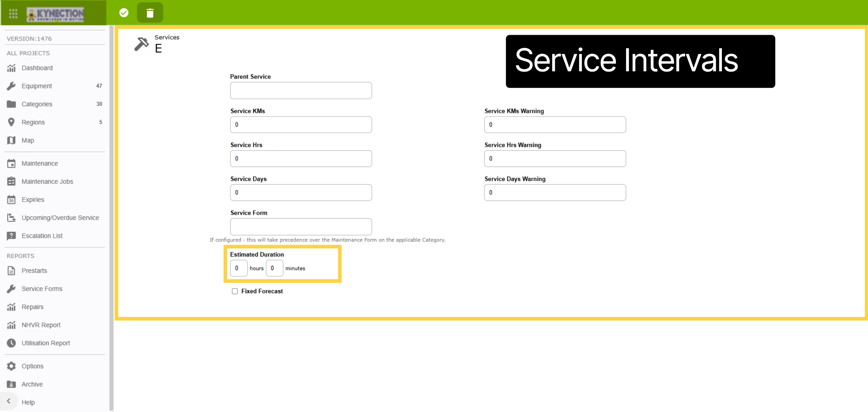Open Prestarts report item
The height and width of the screenshot is (412, 868).
click(x=34, y=271)
